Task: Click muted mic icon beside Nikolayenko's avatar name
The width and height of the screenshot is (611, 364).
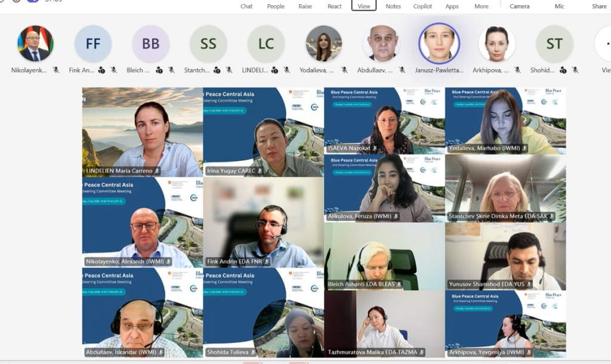Action: pyautogui.click(x=56, y=70)
